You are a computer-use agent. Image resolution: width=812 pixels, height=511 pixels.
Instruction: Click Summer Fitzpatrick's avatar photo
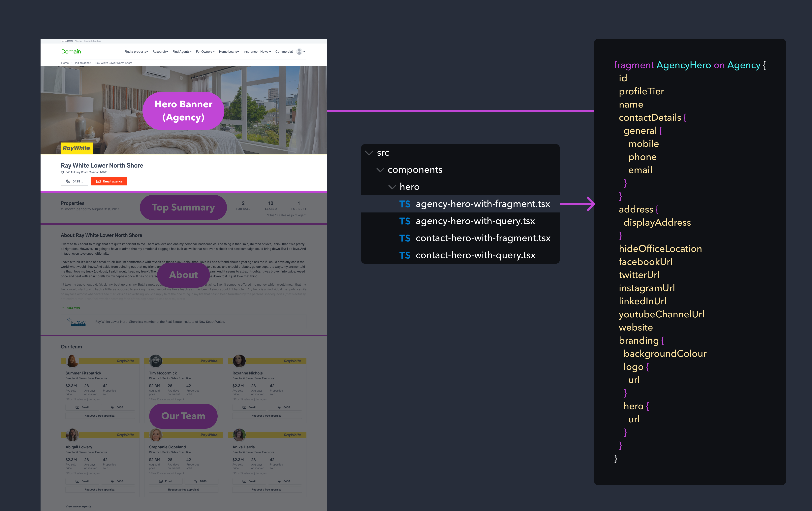(x=72, y=361)
